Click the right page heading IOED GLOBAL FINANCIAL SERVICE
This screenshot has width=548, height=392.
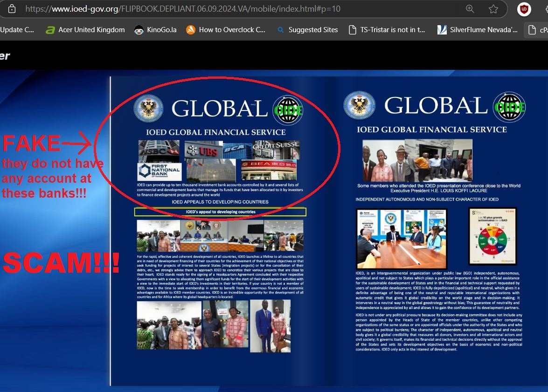[x=431, y=130]
